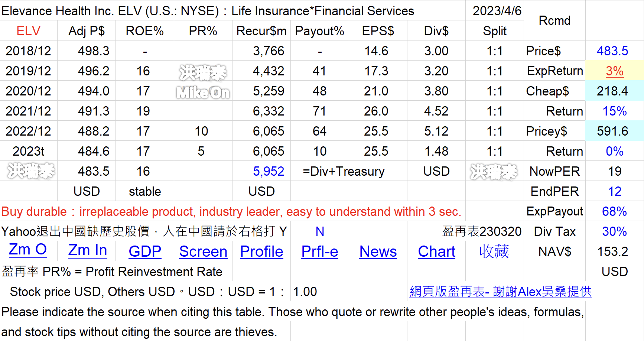Click the 2018/12 year cell
This screenshot has height=341, width=644.
[29, 51]
